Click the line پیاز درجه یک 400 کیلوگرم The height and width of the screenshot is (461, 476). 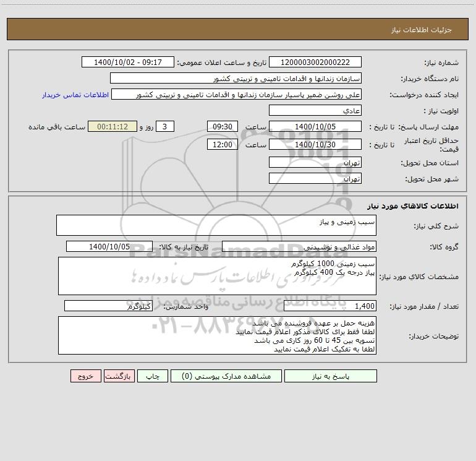(334, 272)
